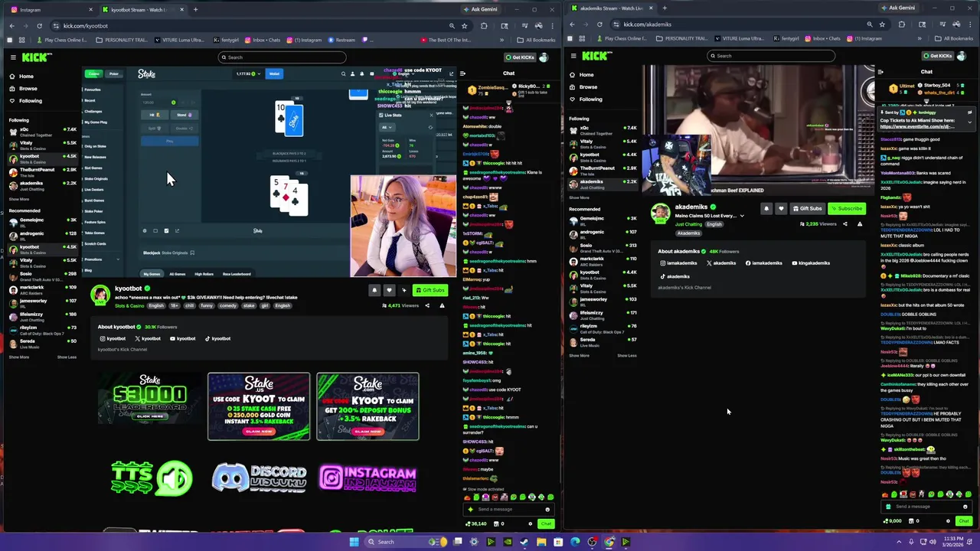Expand Show More under Following, akademiks window

click(x=580, y=197)
